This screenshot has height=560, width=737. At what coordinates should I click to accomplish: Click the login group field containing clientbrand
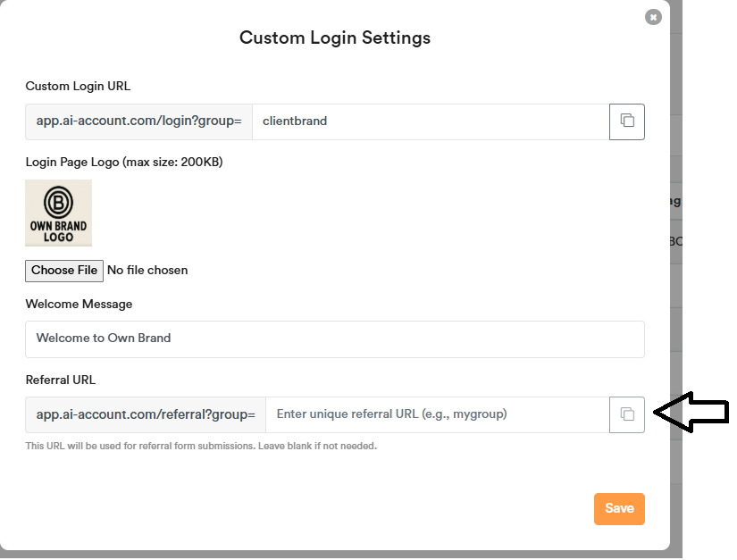point(431,121)
